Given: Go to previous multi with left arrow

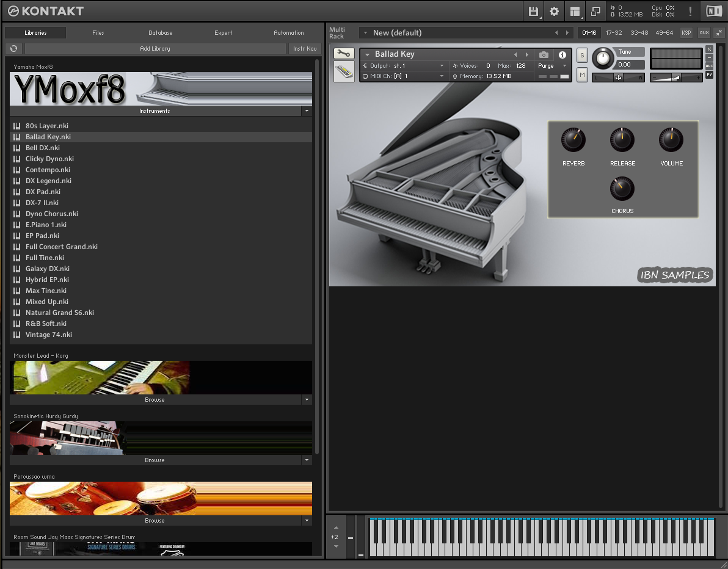Looking at the screenshot, I should click(x=556, y=33).
